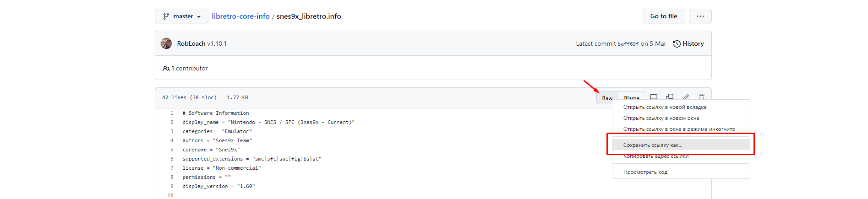
Task: Click the contributors people icon
Action: 166,69
